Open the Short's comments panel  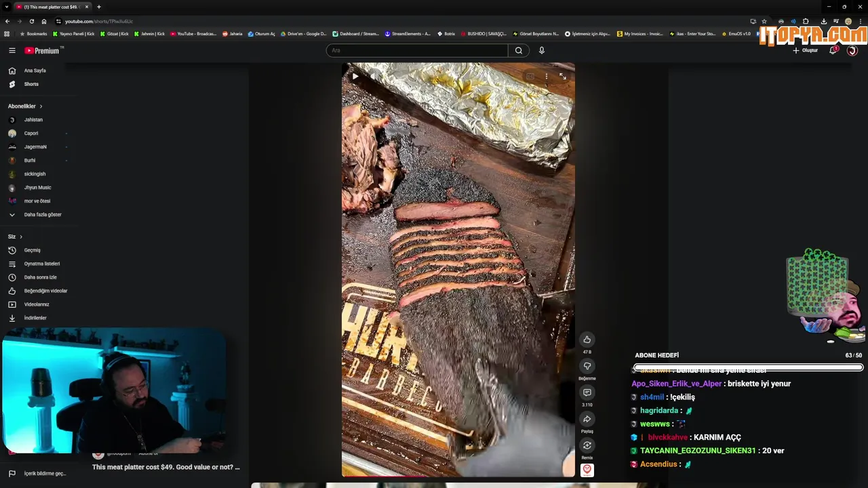(x=587, y=392)
